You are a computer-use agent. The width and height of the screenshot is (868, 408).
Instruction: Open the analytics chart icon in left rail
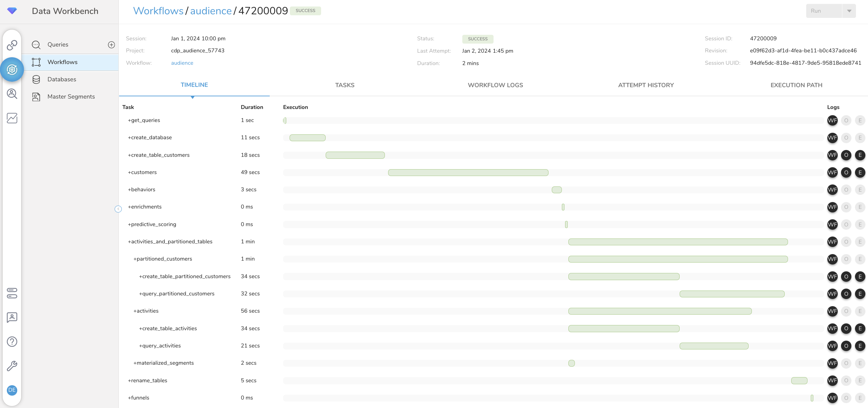(x=12, y=118)
